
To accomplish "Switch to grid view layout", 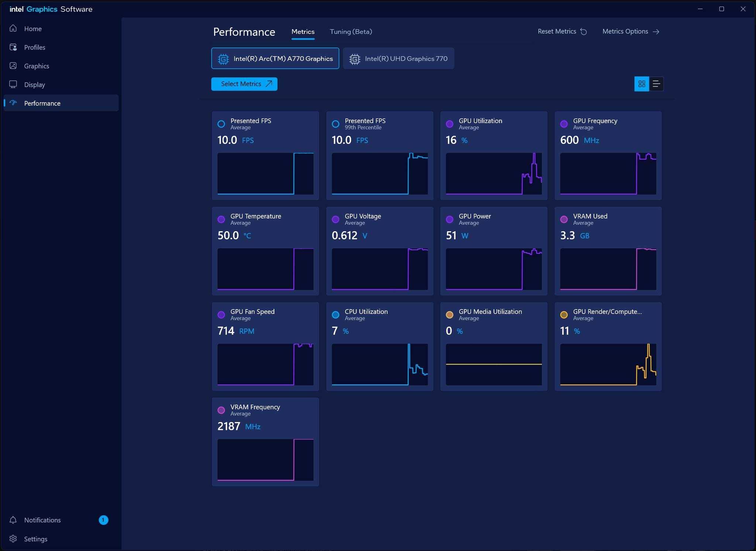I will pos(642,84).
